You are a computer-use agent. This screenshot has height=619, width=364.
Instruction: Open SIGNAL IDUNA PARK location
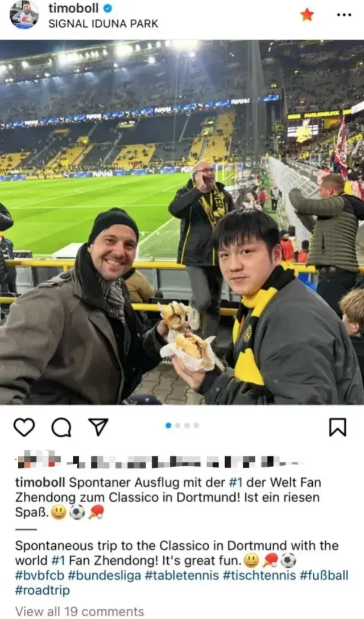pyautogui.click(x=104, y=24)
